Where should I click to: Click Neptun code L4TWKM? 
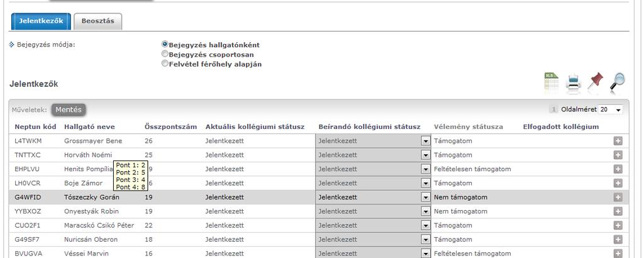28,141
